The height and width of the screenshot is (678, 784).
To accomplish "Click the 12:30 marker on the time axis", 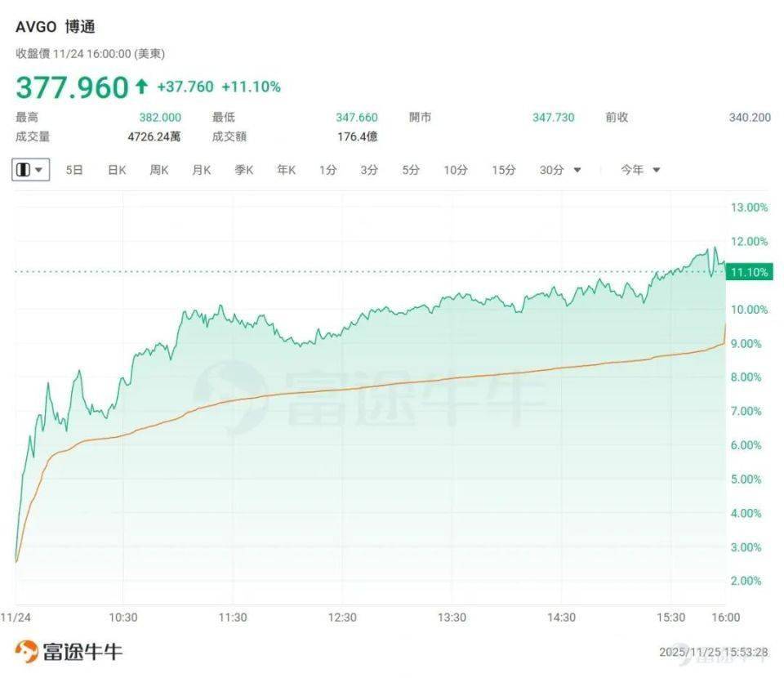I will (342, 618).
